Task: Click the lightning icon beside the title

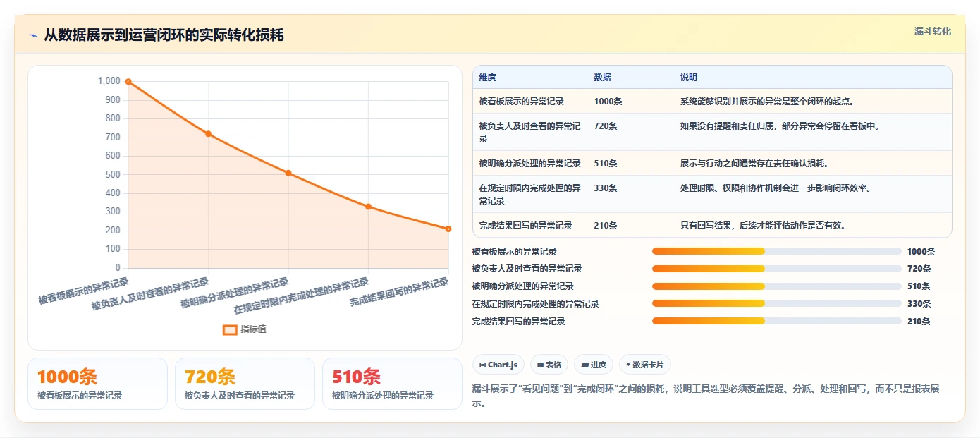Action: point(33,35)
